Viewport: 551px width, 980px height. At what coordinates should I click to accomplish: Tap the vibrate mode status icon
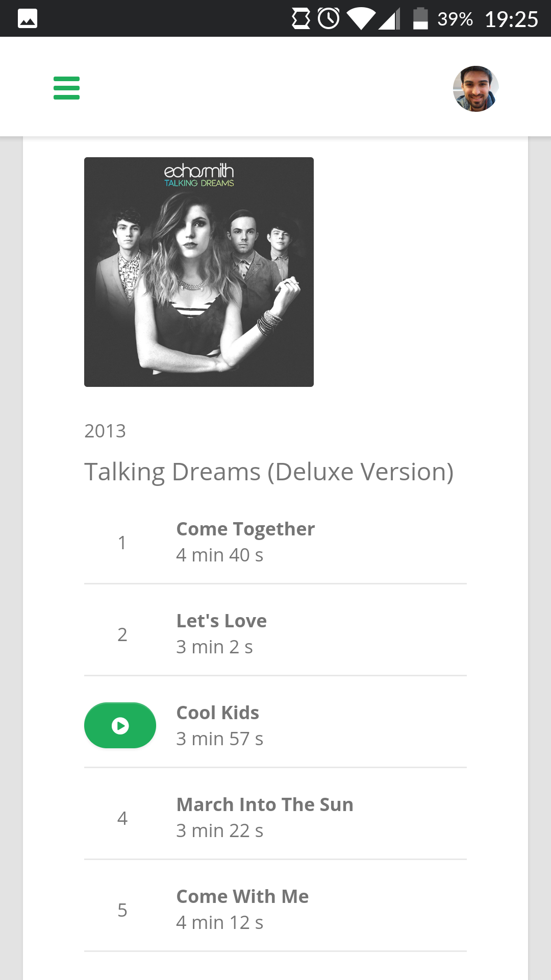(x=301, y=19)
